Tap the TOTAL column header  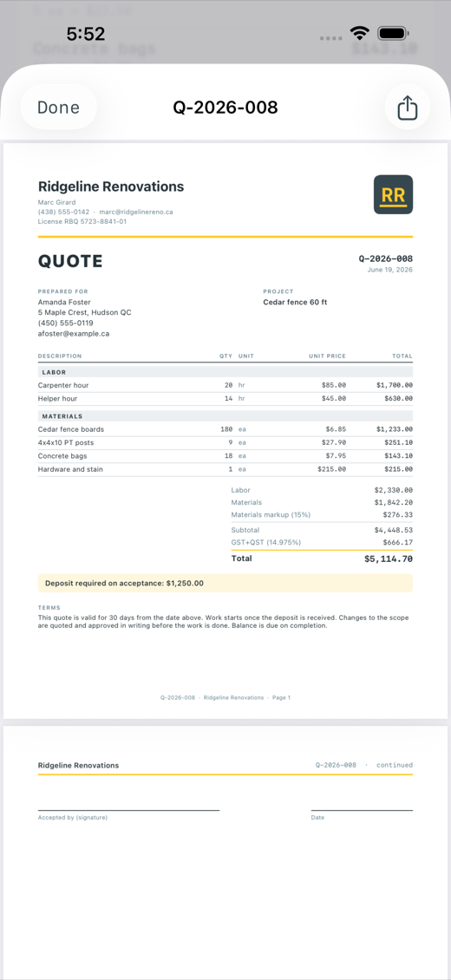click(402, 356)
